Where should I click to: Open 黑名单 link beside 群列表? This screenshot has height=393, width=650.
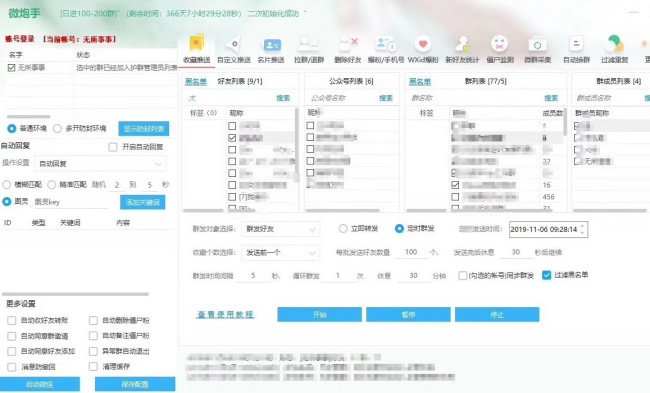point(420,82)
